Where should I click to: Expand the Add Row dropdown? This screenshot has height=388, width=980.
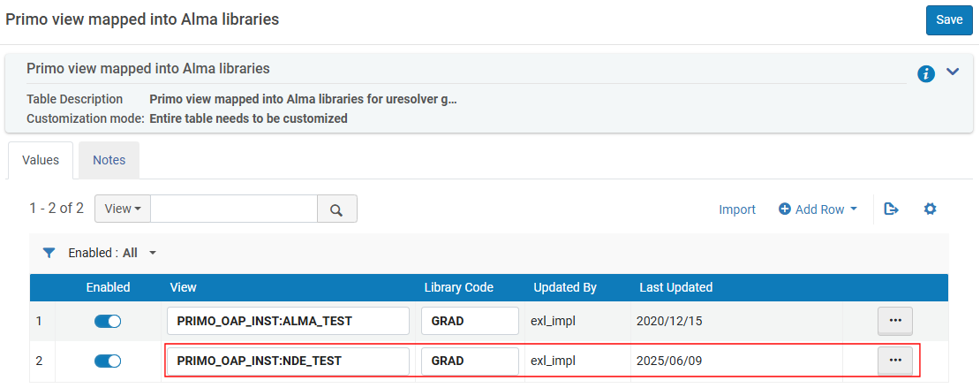point(818,209)
